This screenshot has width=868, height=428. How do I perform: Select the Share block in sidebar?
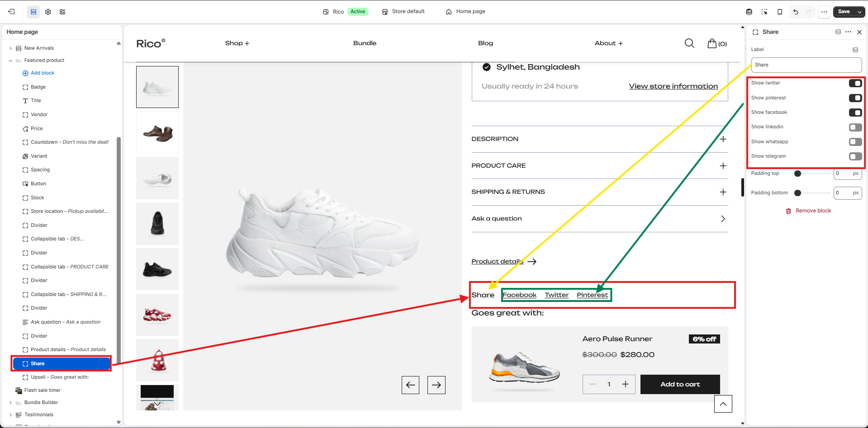click(62, 363)
